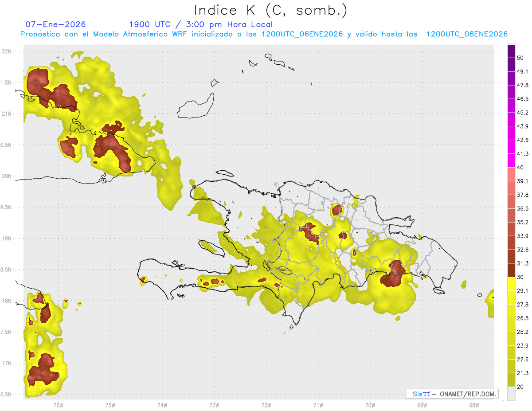The width and height of the screenshot is (532, 411).
Task: Click the 1200UTC_06ENE2026 initialization timestamp
Action: [302, 34]
